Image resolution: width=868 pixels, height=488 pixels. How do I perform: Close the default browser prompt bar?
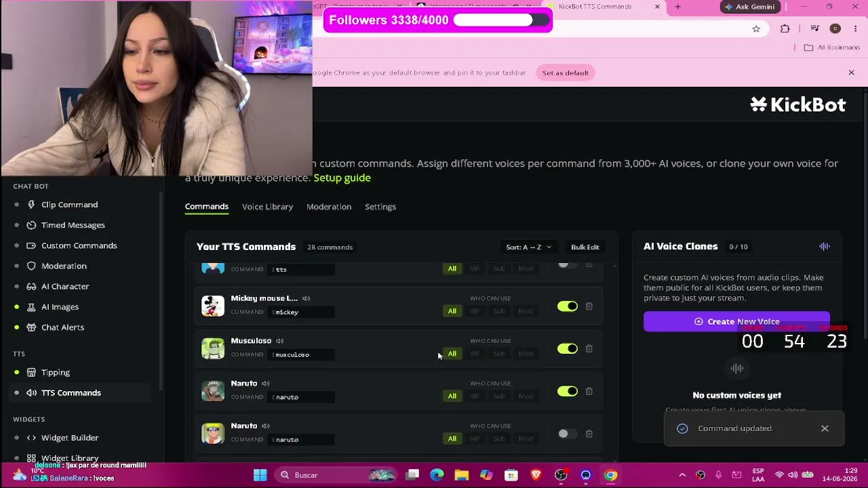852,73
